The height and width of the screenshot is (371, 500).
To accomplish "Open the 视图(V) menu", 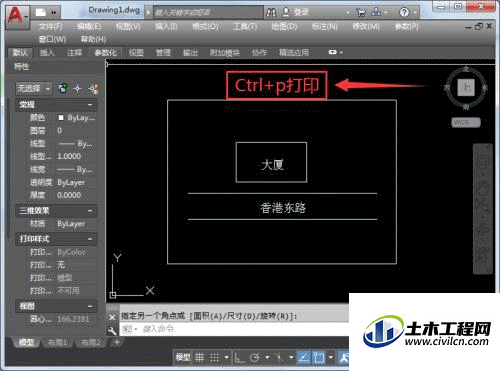I will [x=128, y=26].
